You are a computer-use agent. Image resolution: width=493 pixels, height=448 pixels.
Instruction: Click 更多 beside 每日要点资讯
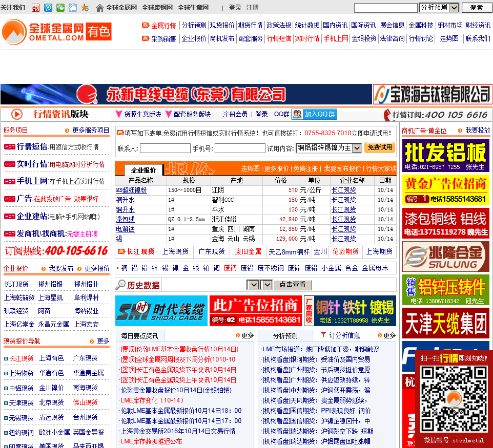[x=248, y=335]
